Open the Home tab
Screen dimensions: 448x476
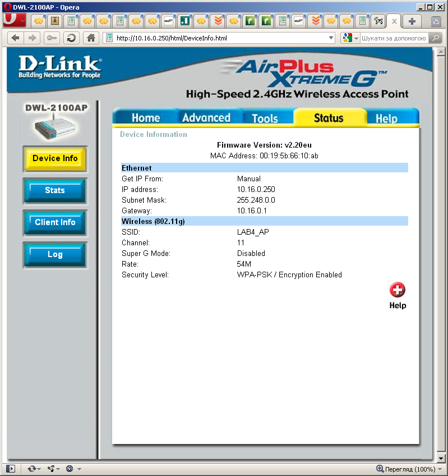click(x=146, y=118)
